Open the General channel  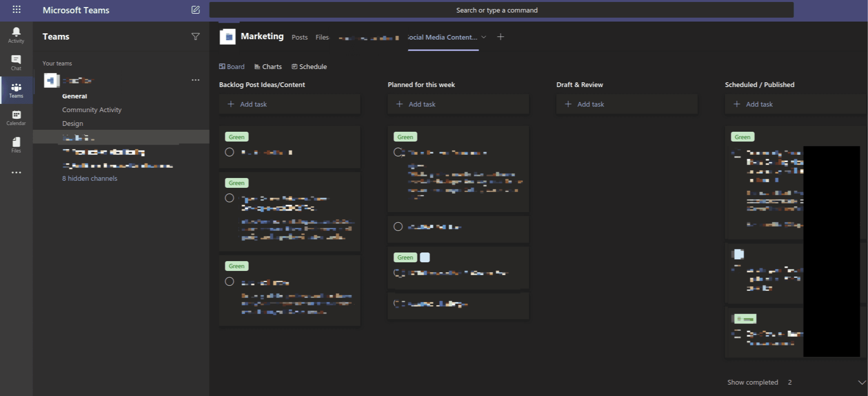75,96
